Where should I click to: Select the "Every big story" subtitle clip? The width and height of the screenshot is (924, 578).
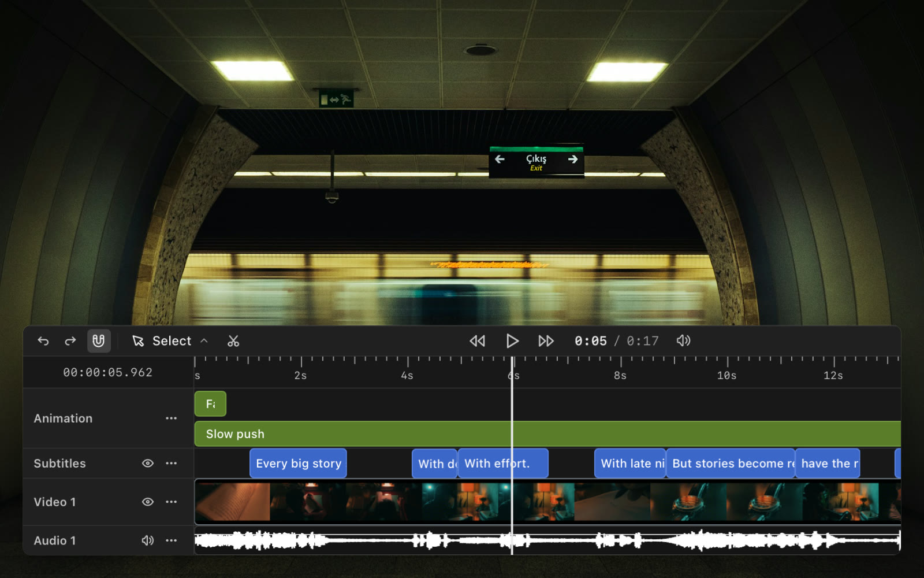(x=298, y=464)
